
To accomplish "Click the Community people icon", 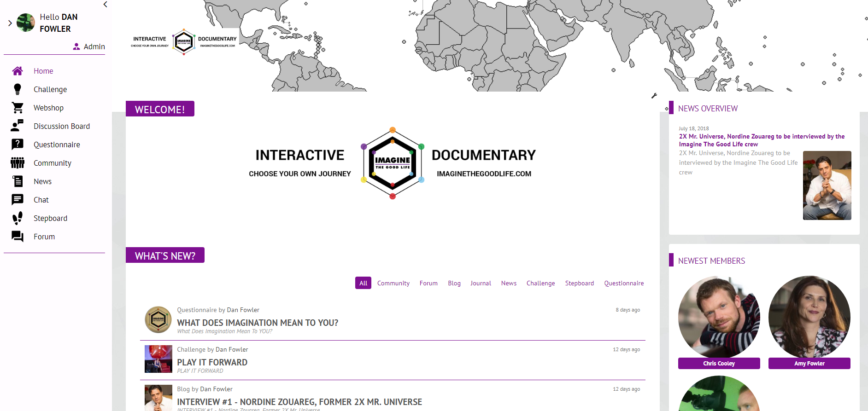I will pos(18,163).
